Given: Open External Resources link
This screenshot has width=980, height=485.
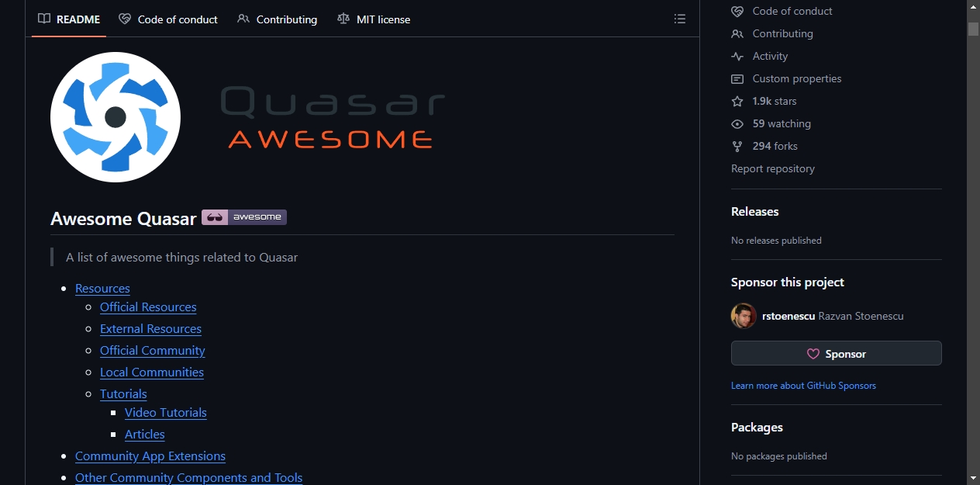Looking at the screenshot, I should (x=150, y=329).
